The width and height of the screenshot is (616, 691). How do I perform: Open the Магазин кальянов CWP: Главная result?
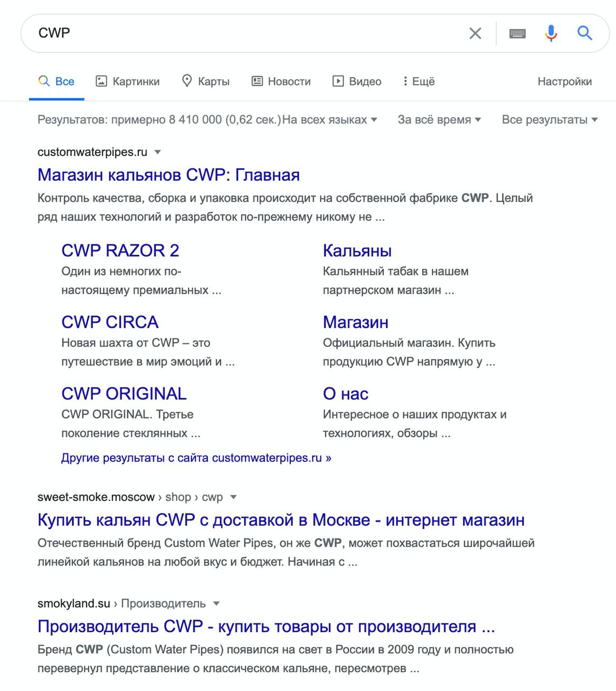(168, 175)
